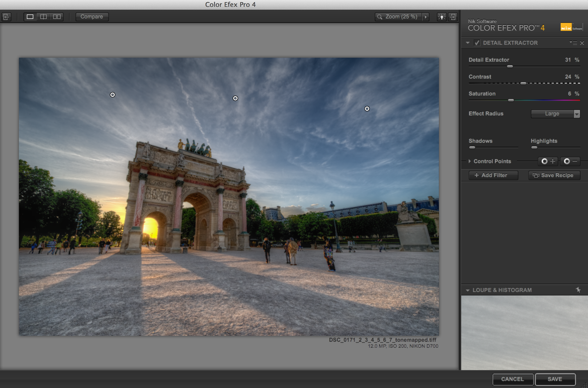This screenshot has width=588, height=388.
Task: Click the Shadows slider handle
Action: pos(472,147)
